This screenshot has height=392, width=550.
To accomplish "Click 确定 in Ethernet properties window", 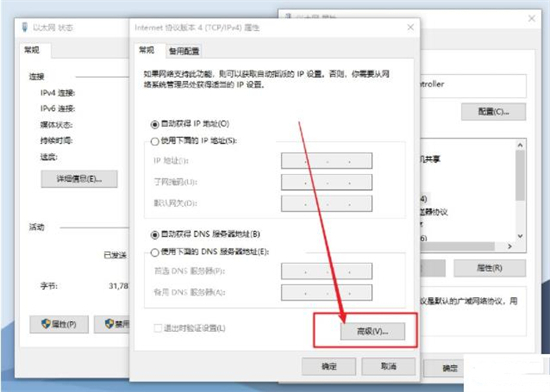I will click(450, 368).
